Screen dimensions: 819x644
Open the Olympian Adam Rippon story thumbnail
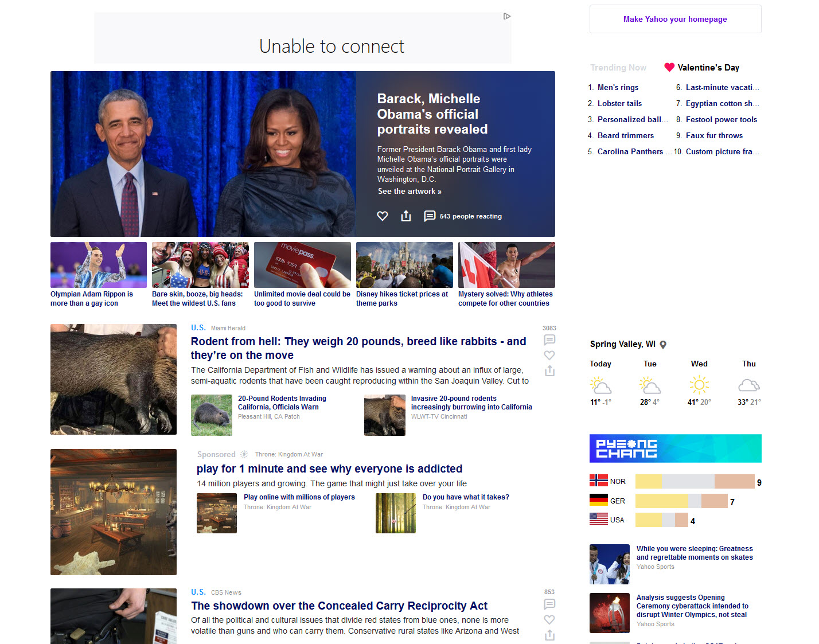pyautogui.click(x=99, y=265)
